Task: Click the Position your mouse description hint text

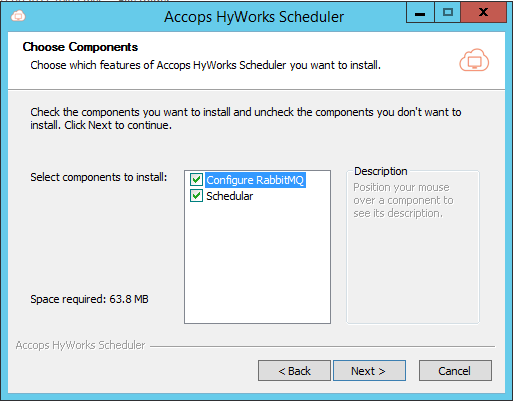Action: (403, 200)
